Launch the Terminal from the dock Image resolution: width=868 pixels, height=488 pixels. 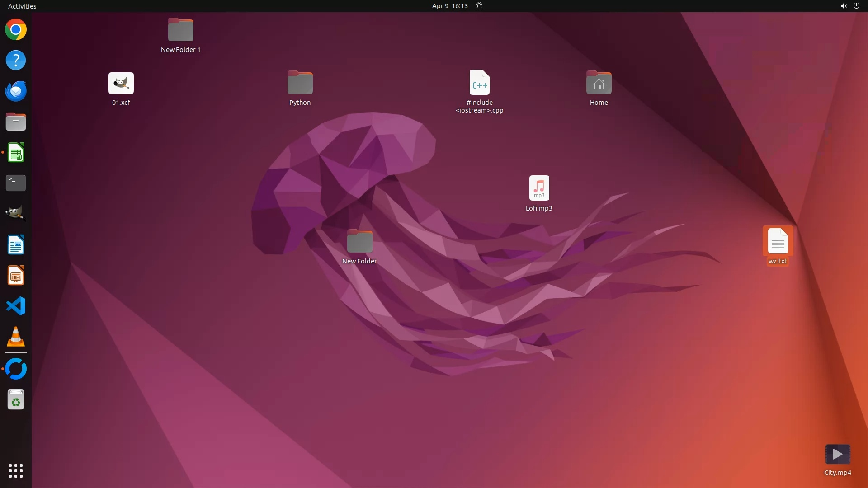tap(16, 183)
